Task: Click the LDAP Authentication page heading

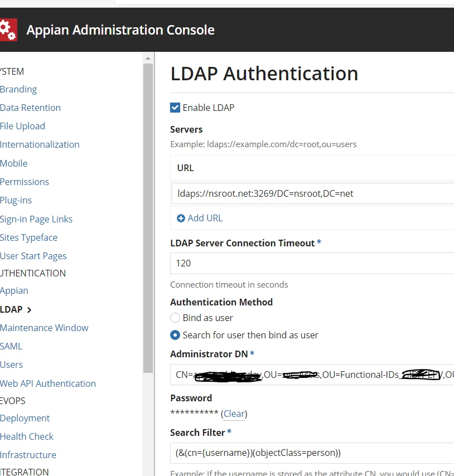Action: coord(264,74)
